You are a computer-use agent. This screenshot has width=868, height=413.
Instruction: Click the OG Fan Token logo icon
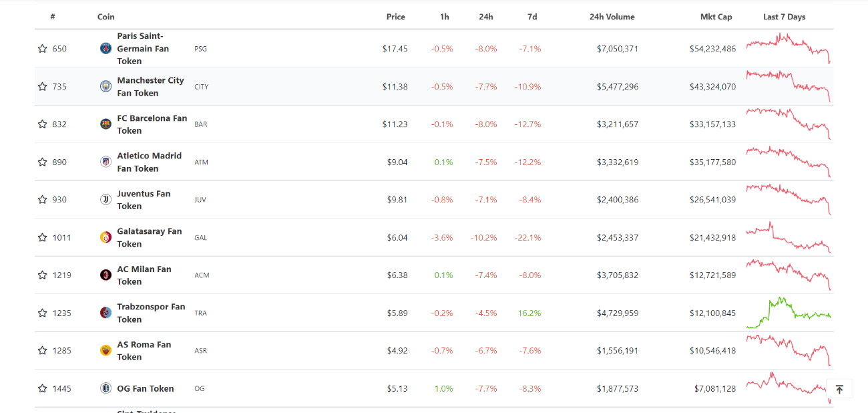(x=105, y=388)
